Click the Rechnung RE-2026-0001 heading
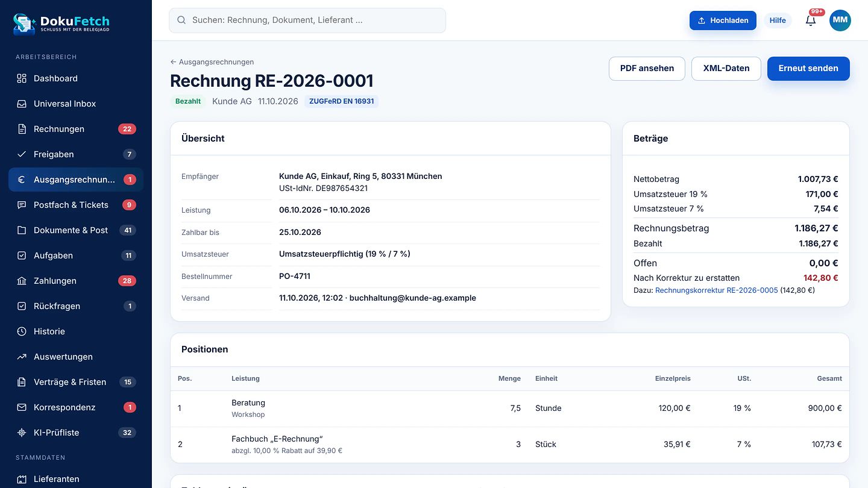 point(272,81)
